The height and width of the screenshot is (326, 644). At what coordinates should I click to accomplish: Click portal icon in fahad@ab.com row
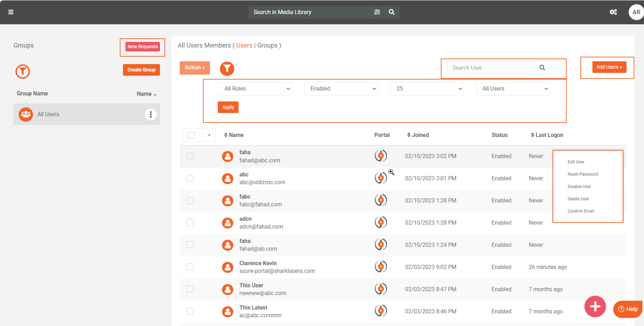click(x=381, y=244)
